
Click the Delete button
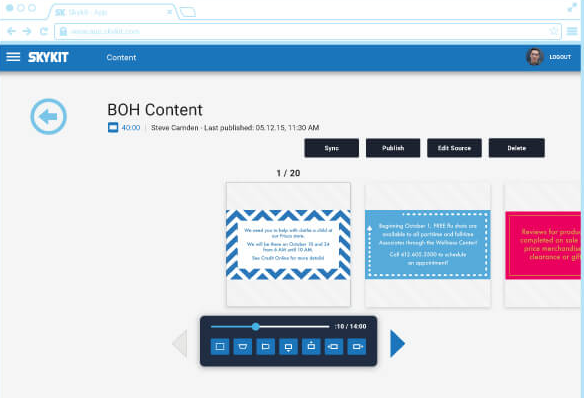pos(517,148)
